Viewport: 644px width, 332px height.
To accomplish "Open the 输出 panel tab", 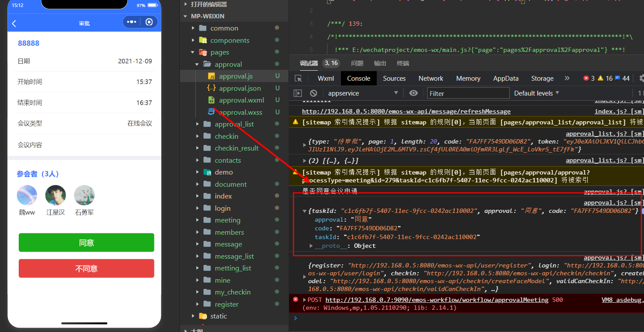I will pos(380,63).
